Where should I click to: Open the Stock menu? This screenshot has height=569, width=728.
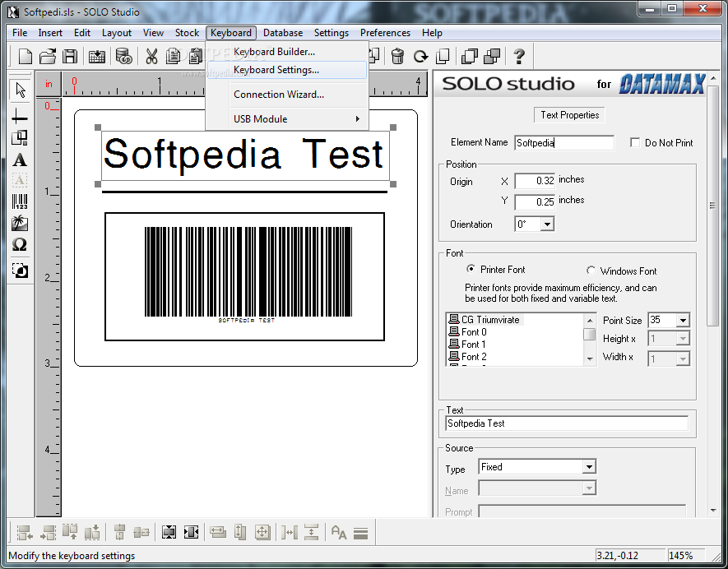(187, 33)
